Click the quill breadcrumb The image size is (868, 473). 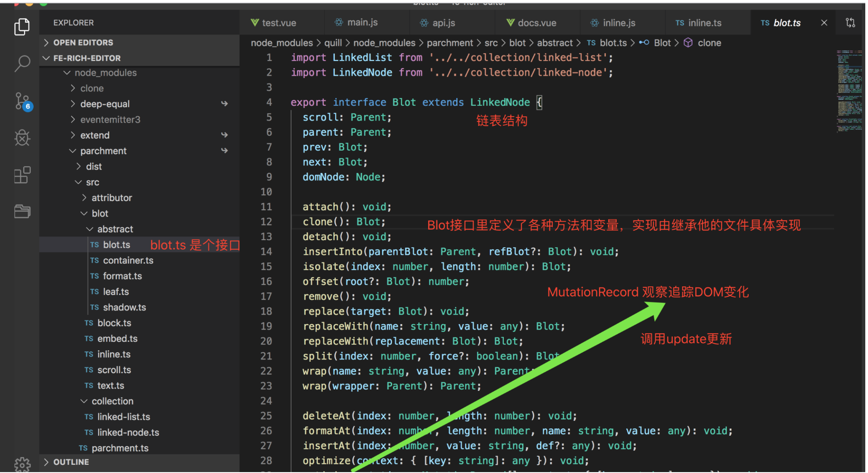pyautogui.click(x=333, y=43)
